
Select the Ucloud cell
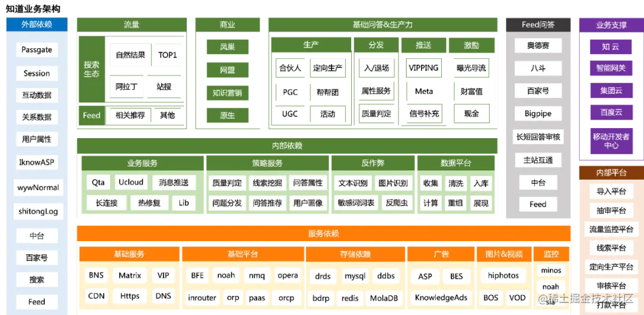pos(131,182)
